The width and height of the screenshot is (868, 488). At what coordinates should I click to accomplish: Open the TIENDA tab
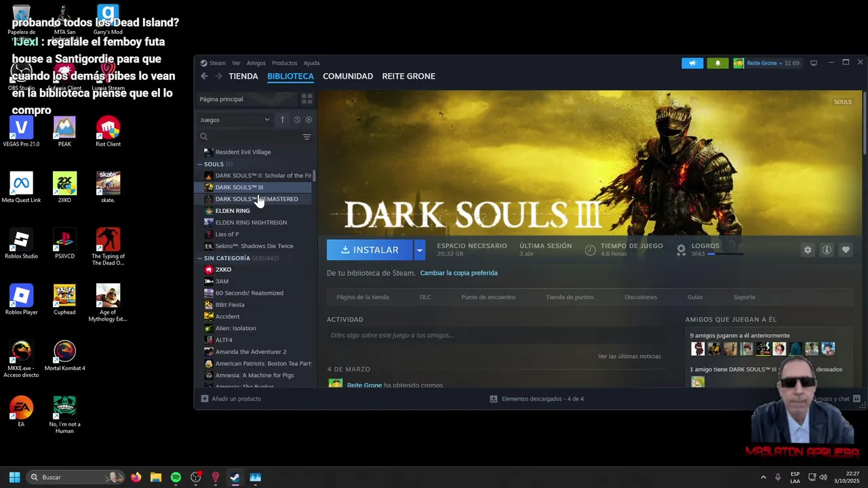243,76
